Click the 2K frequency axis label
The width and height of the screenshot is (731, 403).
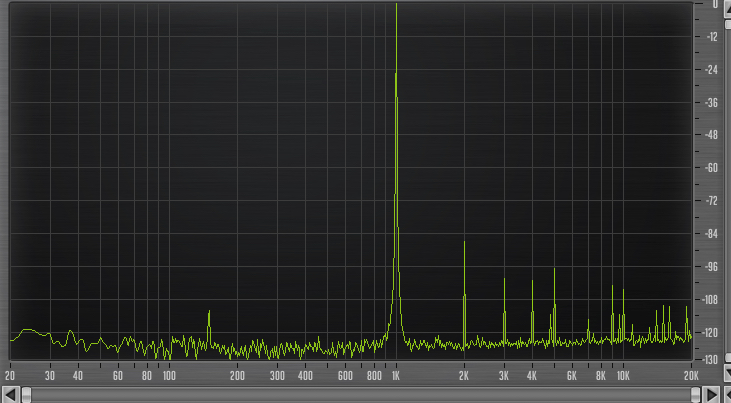[x=464, y=376]
